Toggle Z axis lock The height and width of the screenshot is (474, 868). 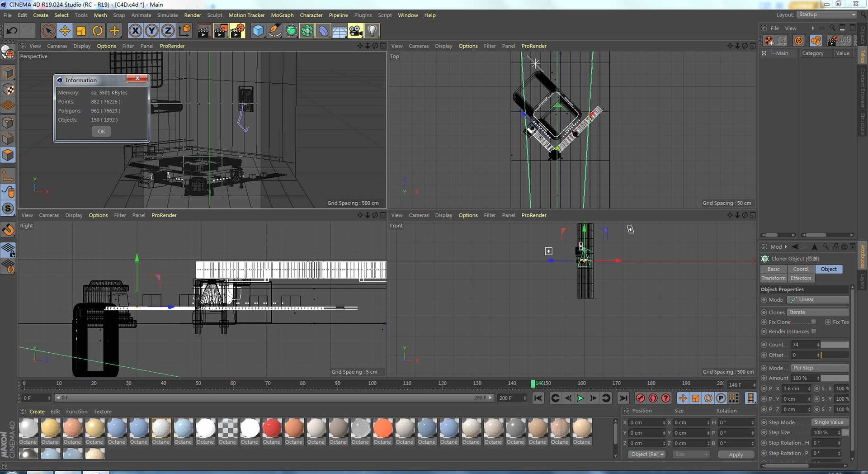(168, 31)
